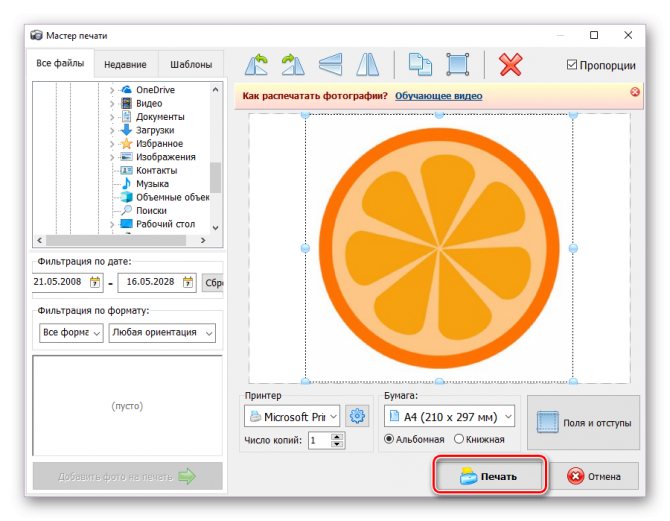Delete the photo with the red X icon

click(510, 65)
